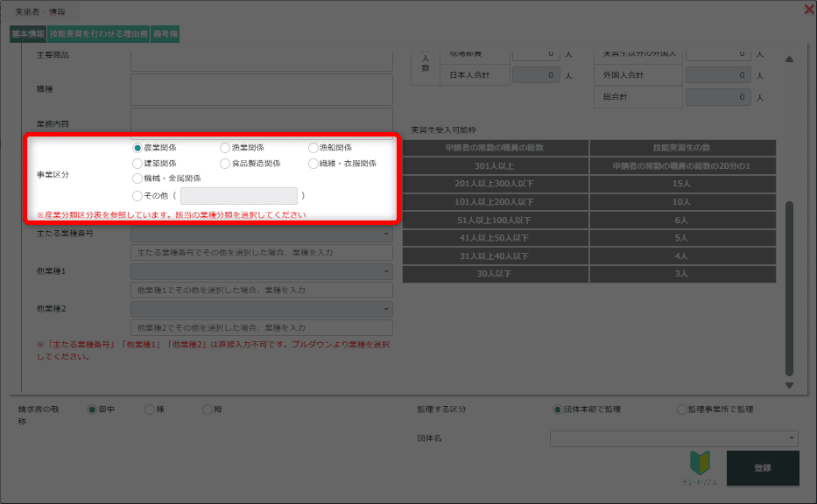Select 監理事業所で監理 radio option

682,409
